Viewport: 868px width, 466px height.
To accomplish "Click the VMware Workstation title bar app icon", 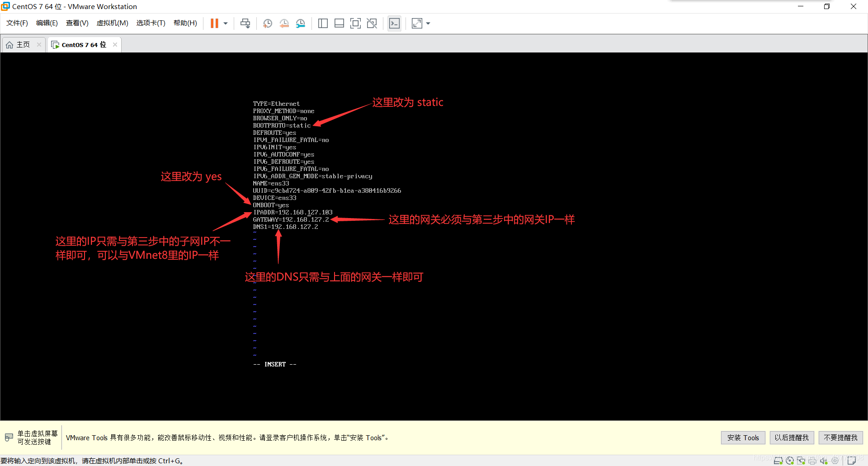I will coord(5,6).
